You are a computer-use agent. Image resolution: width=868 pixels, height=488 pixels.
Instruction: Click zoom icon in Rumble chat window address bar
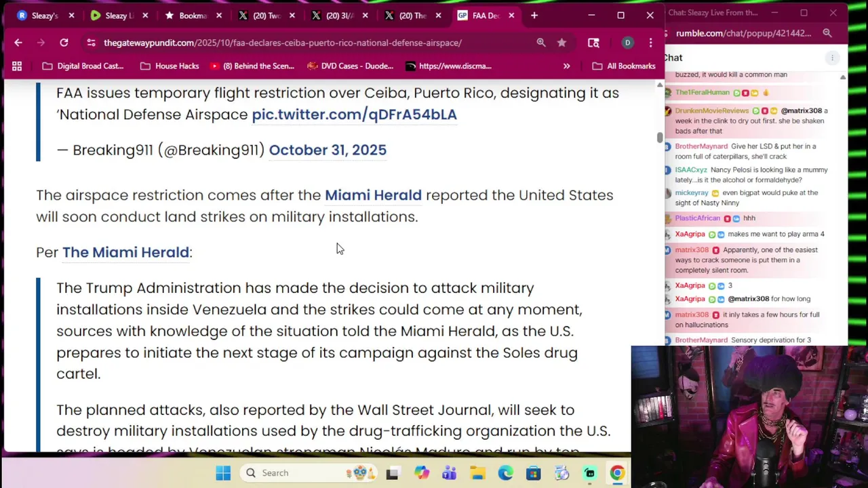pos(827,33)
